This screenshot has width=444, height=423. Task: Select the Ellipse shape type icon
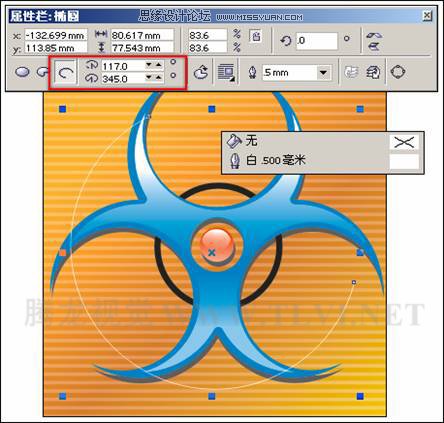(22, 72)
